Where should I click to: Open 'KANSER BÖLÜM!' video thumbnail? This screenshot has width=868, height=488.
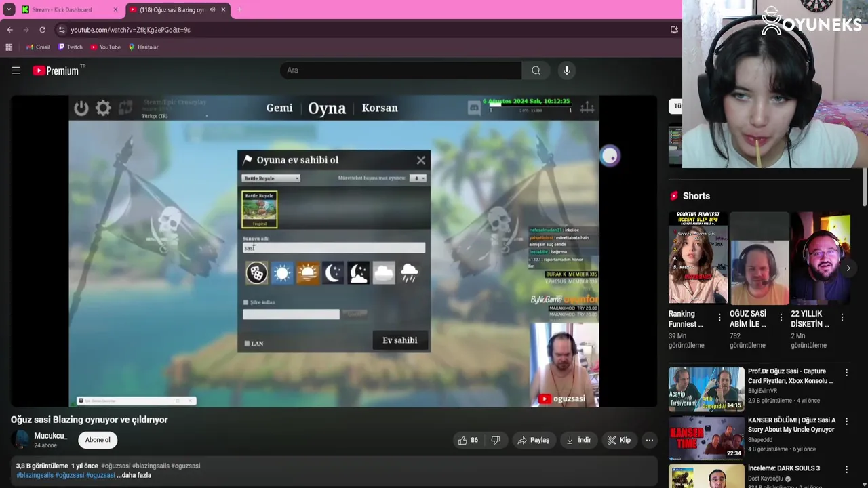(x=706, y=438)
